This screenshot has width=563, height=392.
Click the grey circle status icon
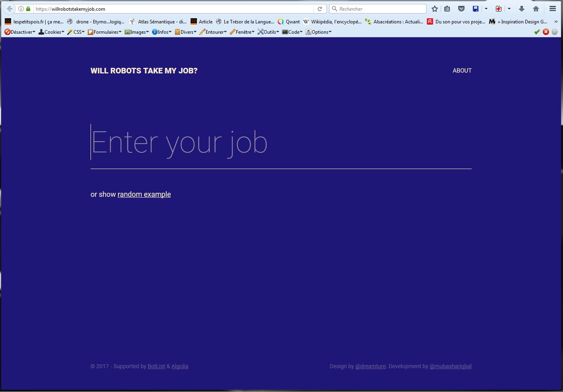coord(555,32)
